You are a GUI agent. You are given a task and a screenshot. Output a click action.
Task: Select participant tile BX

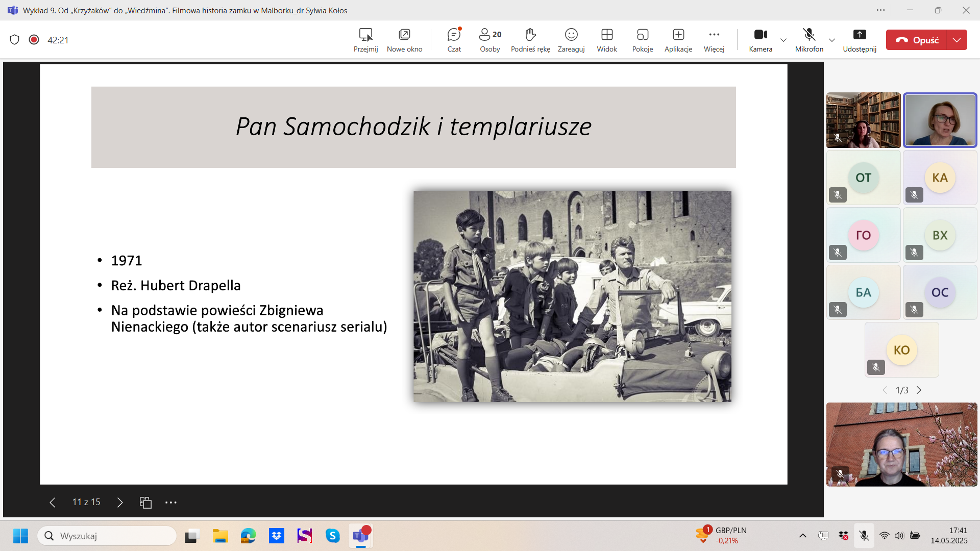point(940,235)
